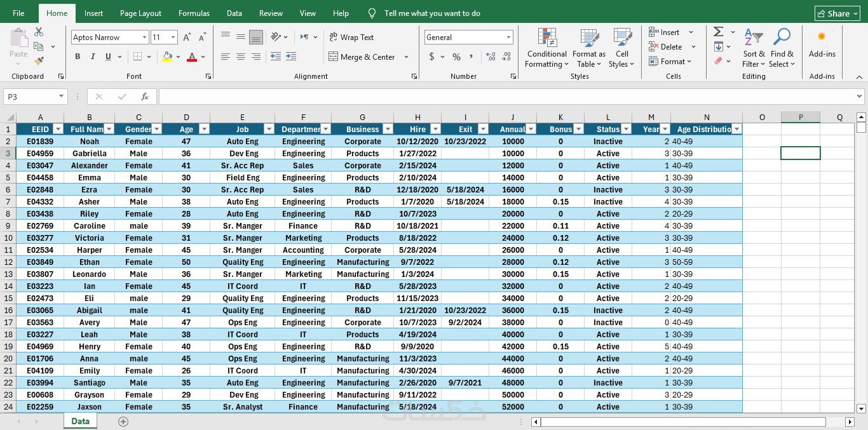Center text horizontally

coord(241,57)
